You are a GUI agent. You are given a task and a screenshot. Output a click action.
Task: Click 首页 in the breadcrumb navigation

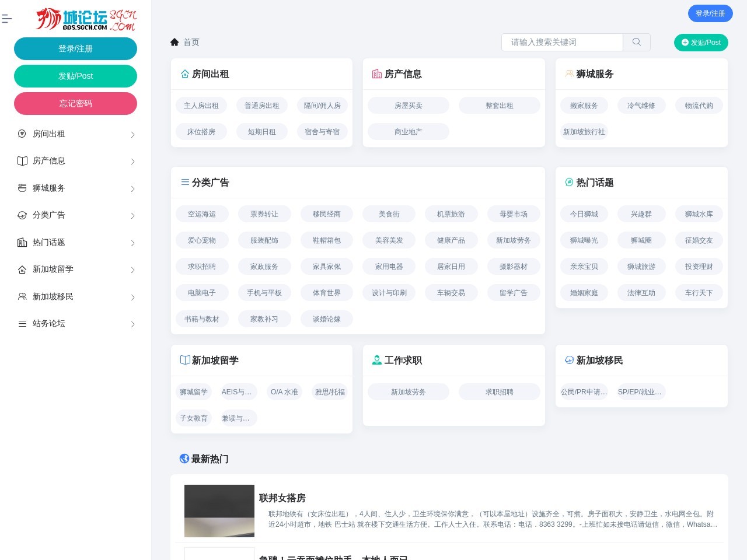[x=191, y=42]
